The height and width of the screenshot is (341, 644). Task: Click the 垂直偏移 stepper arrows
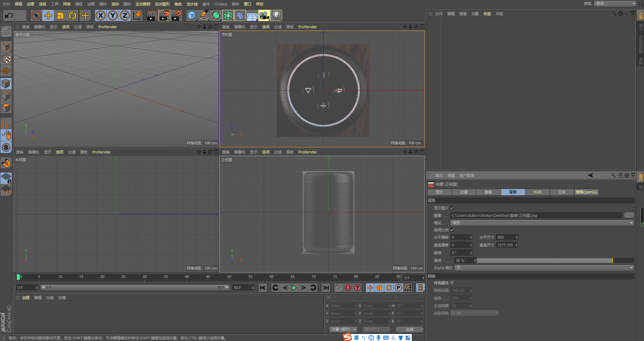click(471, 245)
